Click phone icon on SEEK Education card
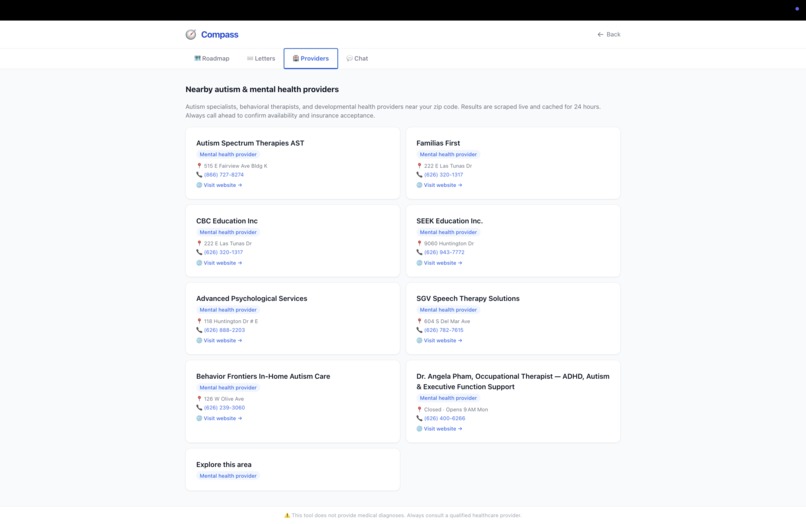The width and height of the screenshot is (806, 524). click(x=419, y=252)
